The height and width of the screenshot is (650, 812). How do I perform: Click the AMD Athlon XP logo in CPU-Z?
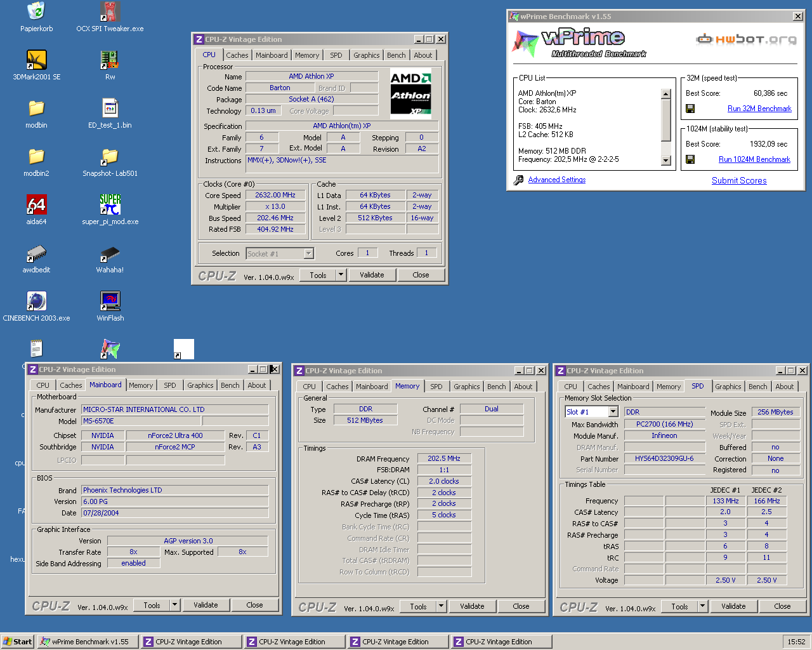tap(410, 93)
